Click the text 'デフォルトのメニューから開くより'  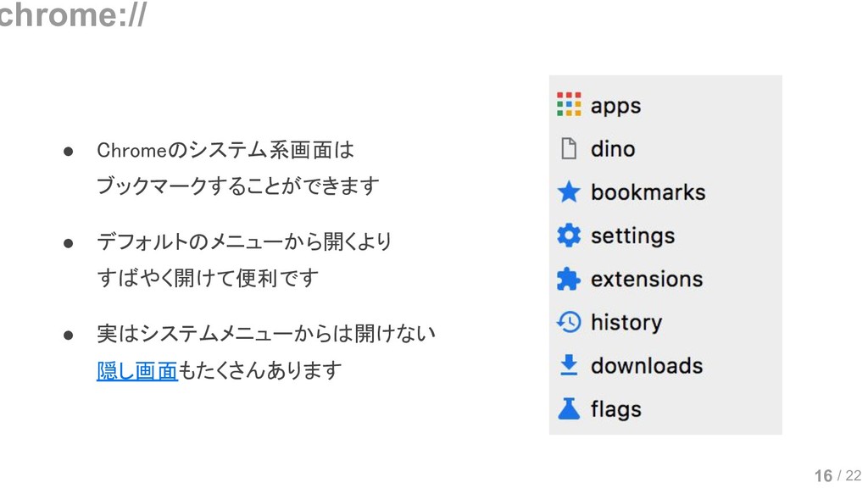[x=244, y=241]
